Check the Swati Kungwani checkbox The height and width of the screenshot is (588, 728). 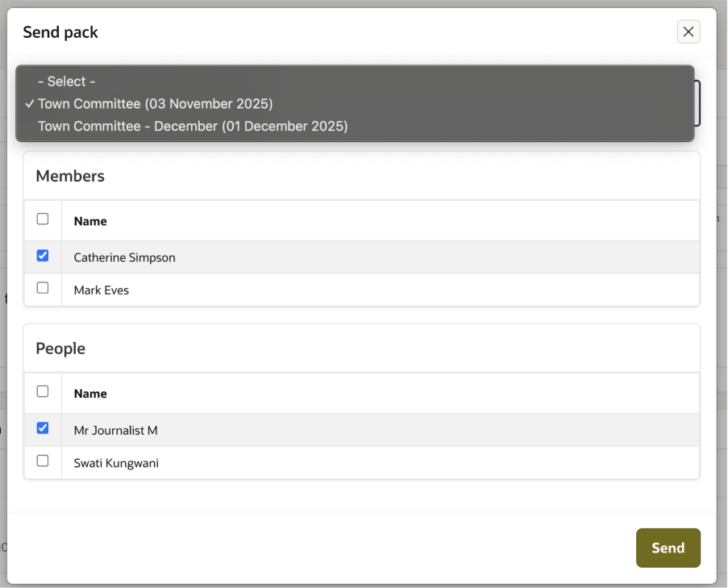pyautogui.click(x=42, y=461)
